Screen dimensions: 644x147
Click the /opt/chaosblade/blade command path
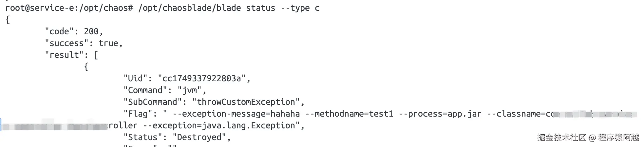pos(189,8)
